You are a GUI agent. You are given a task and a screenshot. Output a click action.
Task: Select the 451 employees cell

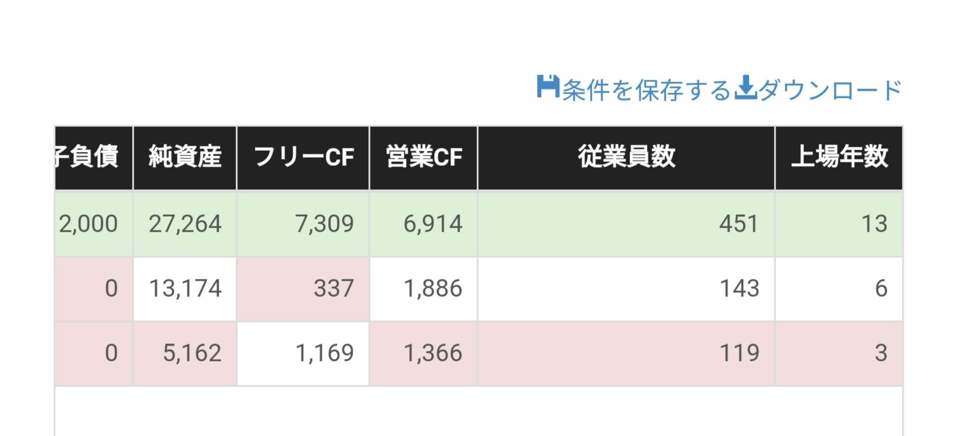(626, 224)
